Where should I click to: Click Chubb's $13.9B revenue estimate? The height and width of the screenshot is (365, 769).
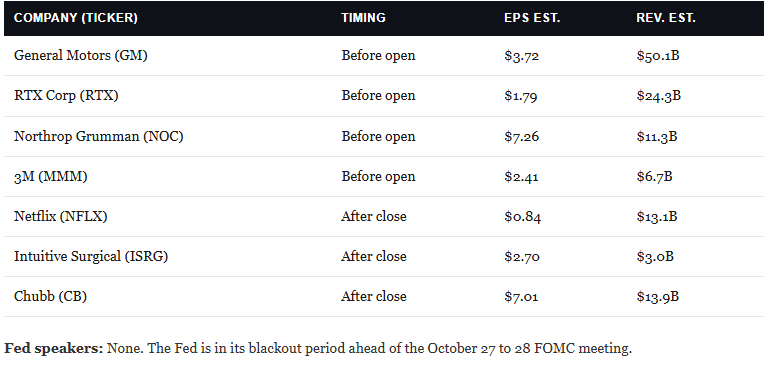coord(658,297)
